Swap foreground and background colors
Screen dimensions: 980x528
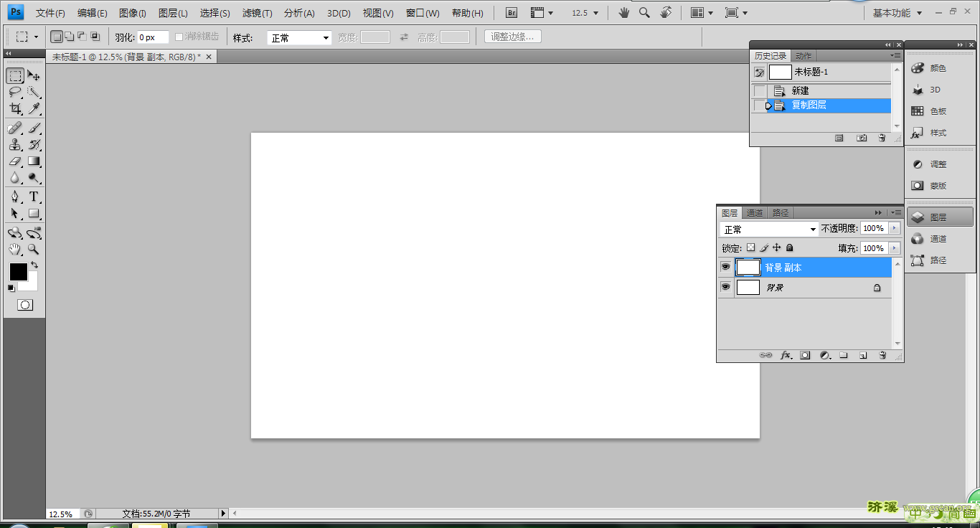(x=34, y=265)
